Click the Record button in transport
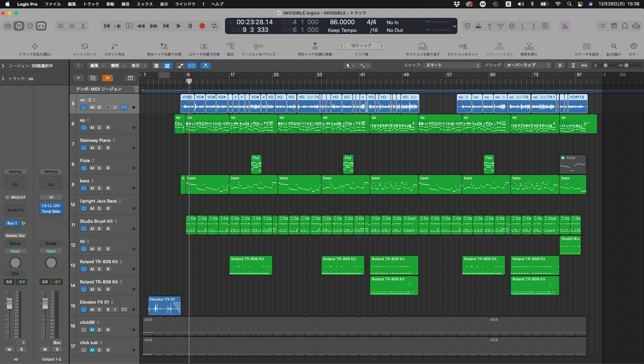The width and height of the screenshot is (644, 364). click(202, 26)
